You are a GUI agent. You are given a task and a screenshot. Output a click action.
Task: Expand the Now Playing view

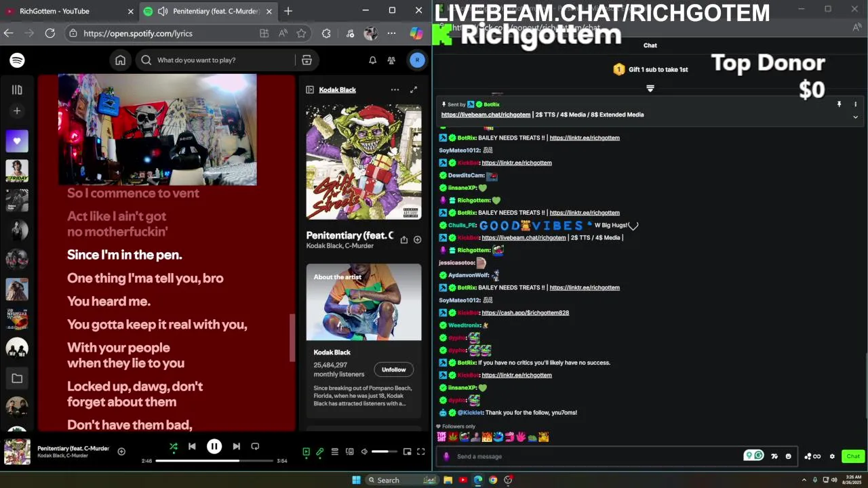pos(414,89)
